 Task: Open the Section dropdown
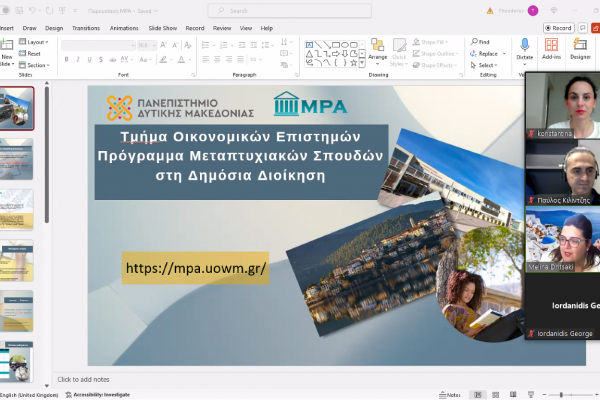coord(34,65)
